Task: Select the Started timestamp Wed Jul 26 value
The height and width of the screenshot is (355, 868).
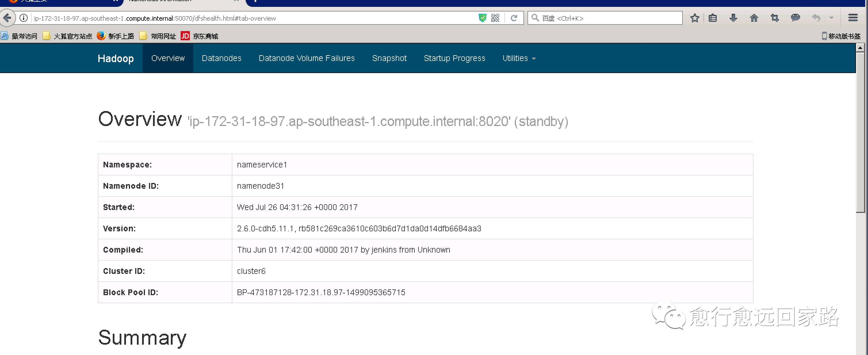Action: pyautogui.click(x=297, y=207)
